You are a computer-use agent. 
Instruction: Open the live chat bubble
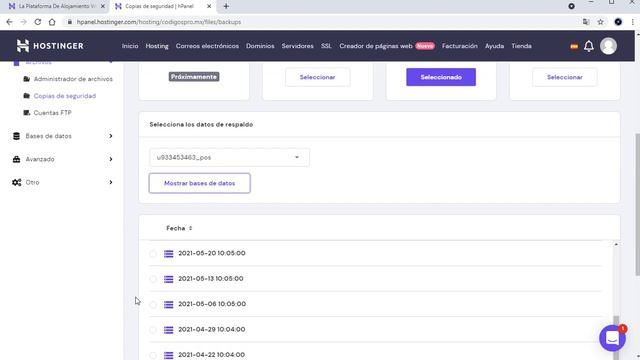(x=612, y=338)
